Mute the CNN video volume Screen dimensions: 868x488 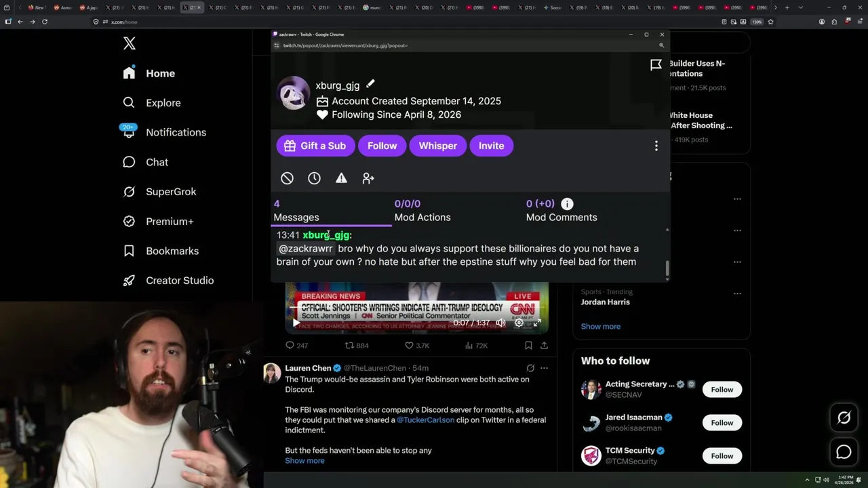pyautogui.click(x=500, y=323)
